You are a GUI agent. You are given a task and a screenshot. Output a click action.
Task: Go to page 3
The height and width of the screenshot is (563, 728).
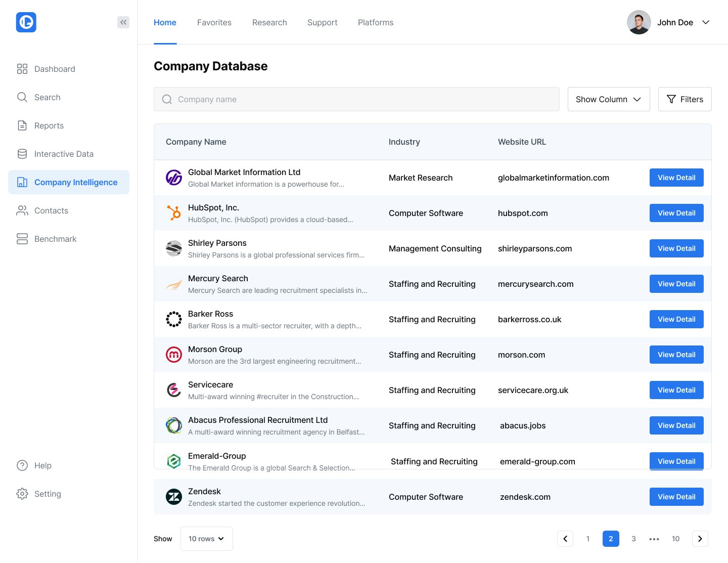(633, 539)
